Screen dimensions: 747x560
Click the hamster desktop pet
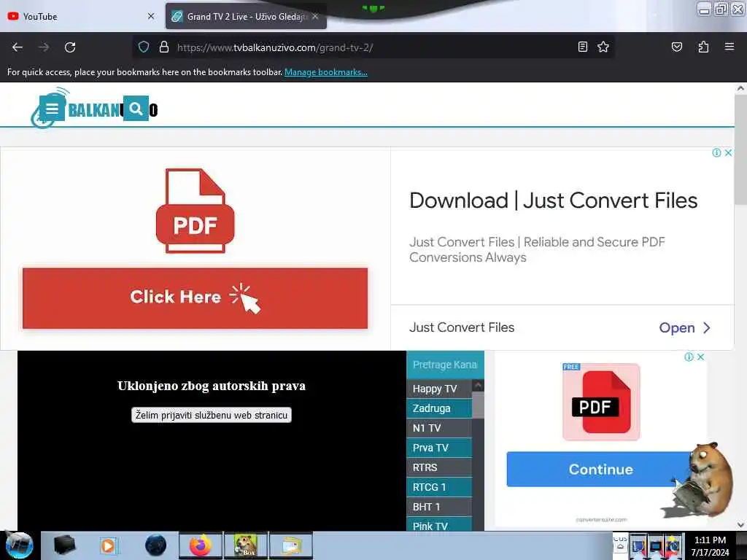coord(704,481)
